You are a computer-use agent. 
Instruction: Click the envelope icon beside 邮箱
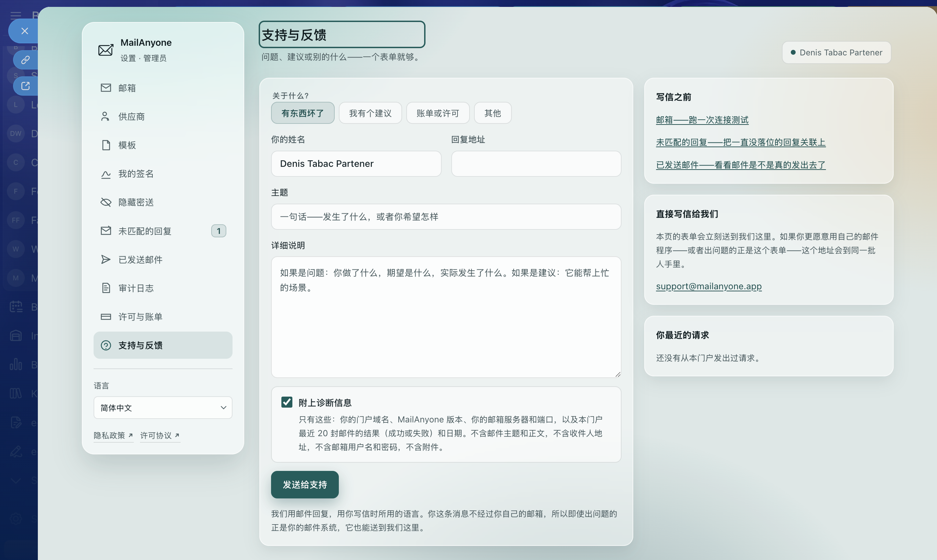tap(106, 88)
